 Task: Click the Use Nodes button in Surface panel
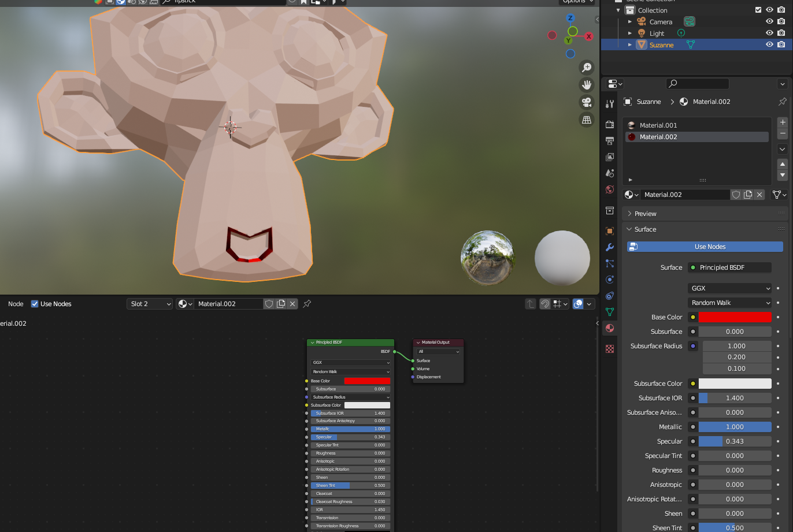(705, 247)
